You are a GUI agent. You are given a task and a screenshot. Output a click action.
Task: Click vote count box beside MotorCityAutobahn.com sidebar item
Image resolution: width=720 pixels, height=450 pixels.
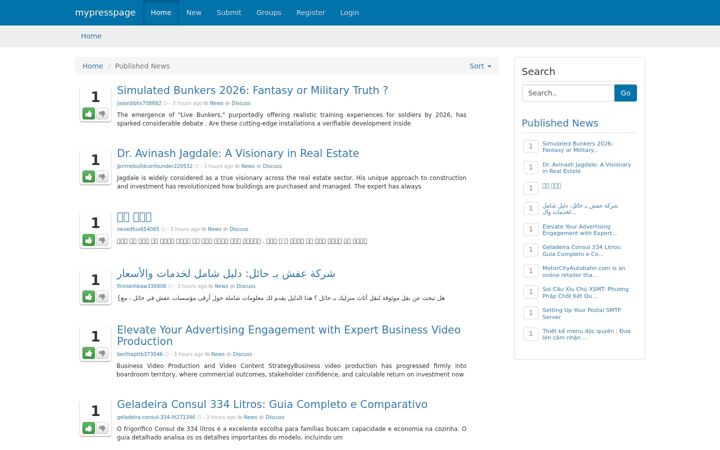coord(530,270)
